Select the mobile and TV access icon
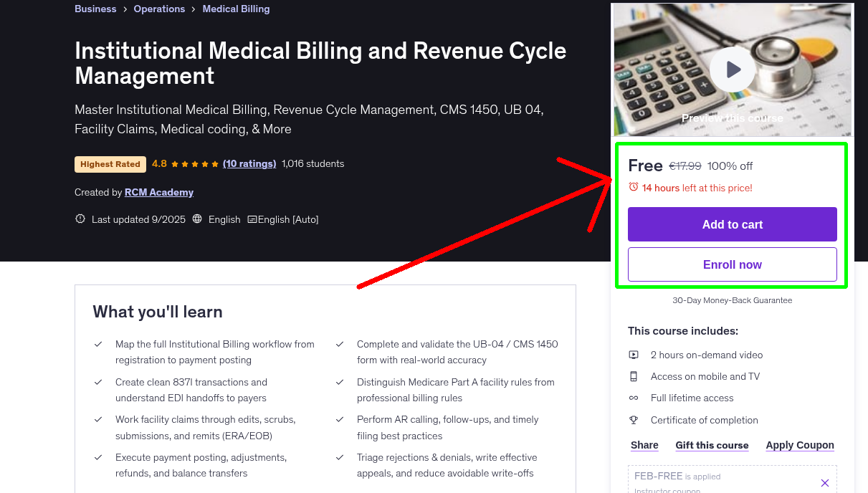This screenshot has height=493, width=868. tap(634, 376)
